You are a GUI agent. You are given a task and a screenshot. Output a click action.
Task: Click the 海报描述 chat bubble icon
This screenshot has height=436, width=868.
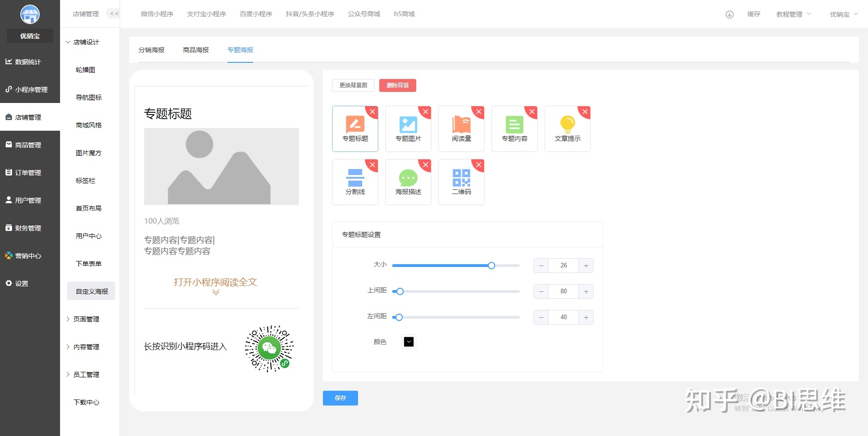tap(408, 178)
